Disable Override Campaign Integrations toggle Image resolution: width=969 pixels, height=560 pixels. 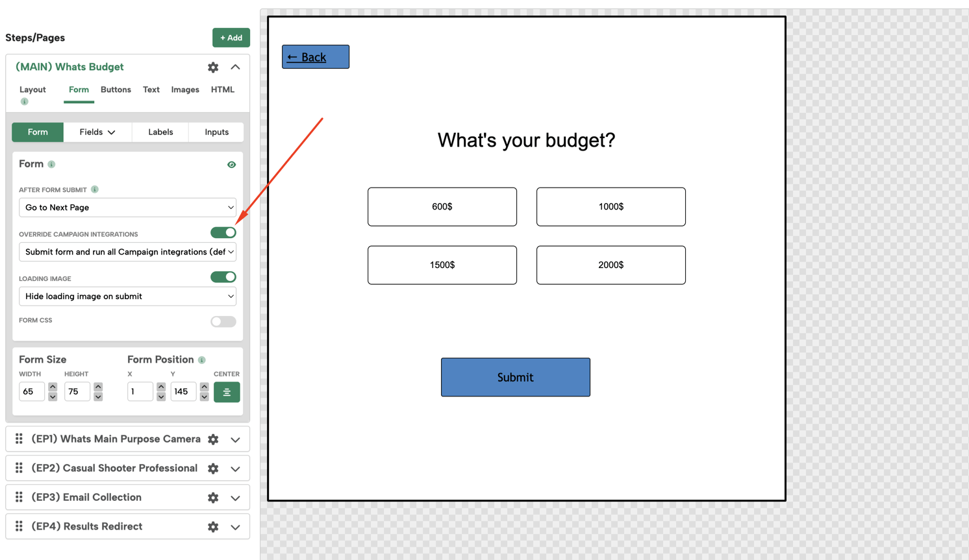click(x=223, y=232)
